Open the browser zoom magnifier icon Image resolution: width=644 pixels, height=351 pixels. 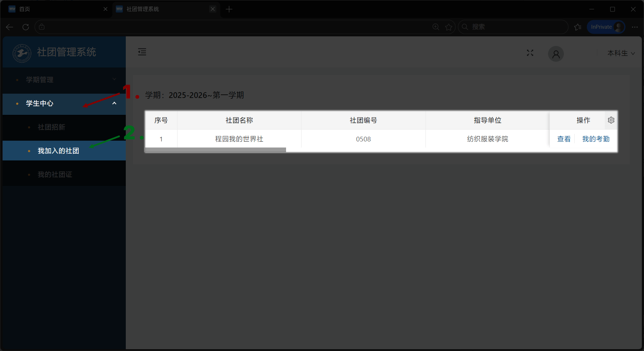[x=436, y=27]
